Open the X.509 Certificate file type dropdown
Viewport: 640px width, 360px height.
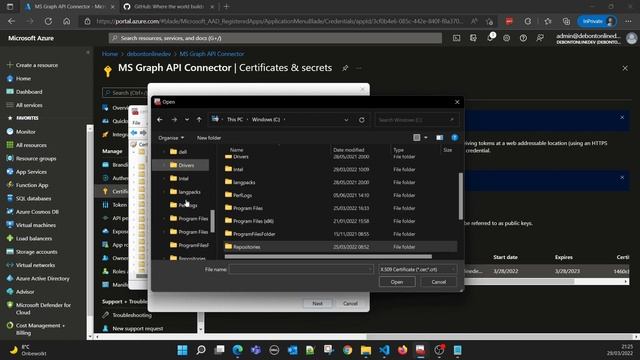click(418, 269)
